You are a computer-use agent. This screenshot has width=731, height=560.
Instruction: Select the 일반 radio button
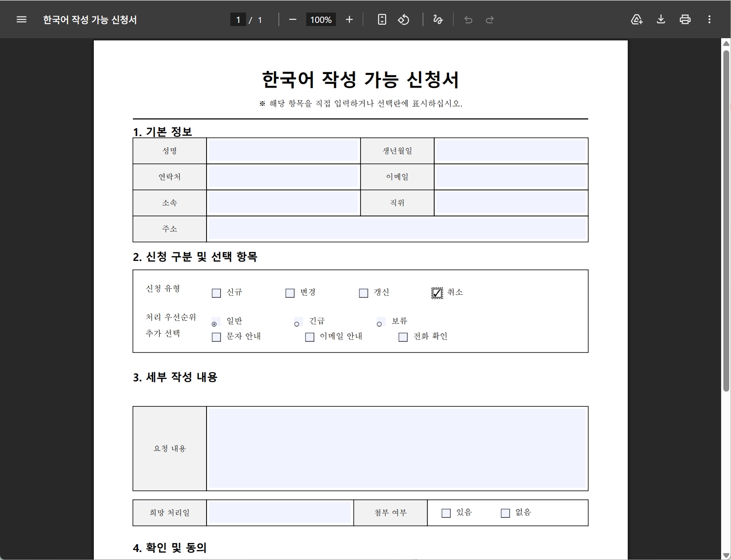(x=214, y=324)
